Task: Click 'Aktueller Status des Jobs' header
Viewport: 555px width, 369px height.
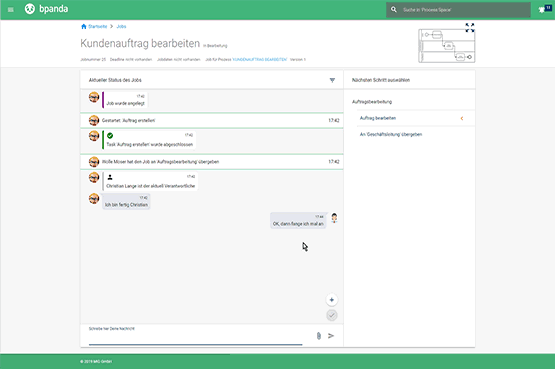Action: click(115, 80)
